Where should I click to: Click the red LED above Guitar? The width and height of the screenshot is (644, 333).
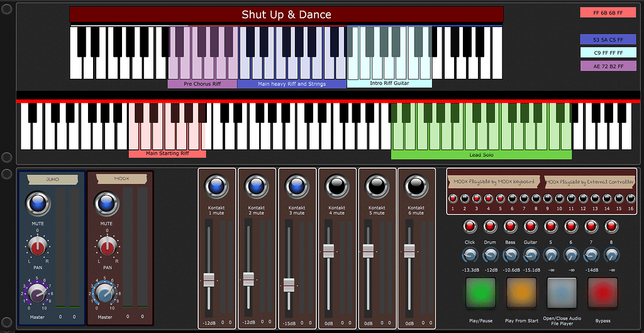[x=530, y=226]
